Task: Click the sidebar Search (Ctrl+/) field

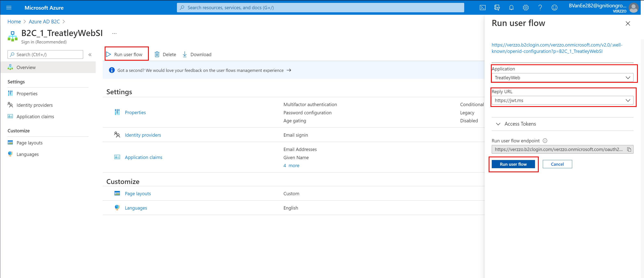Action: point(45,54)
